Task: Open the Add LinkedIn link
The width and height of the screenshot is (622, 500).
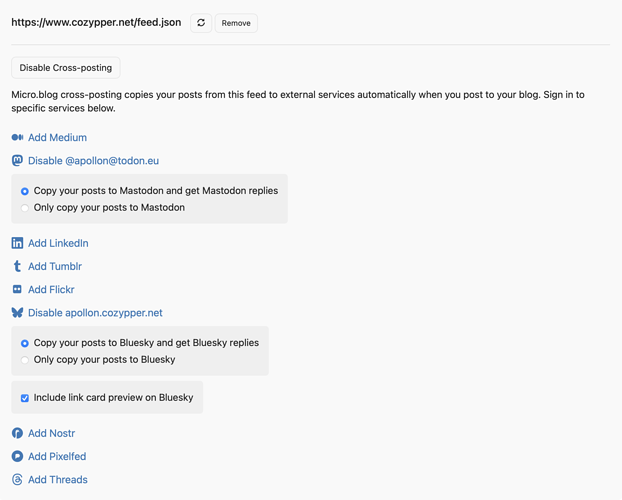Action: [x=58, y=243]
